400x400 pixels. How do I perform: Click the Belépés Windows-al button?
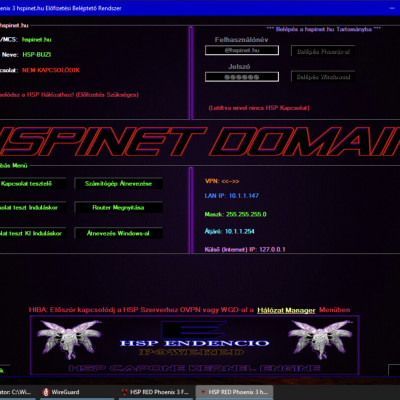click(x=323, y=77)
